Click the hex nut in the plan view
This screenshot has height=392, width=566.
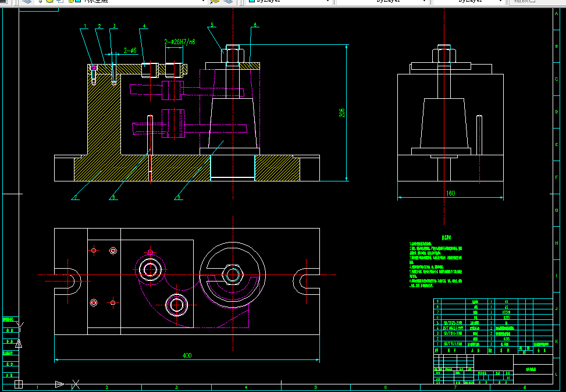click(x=233, y=275)
